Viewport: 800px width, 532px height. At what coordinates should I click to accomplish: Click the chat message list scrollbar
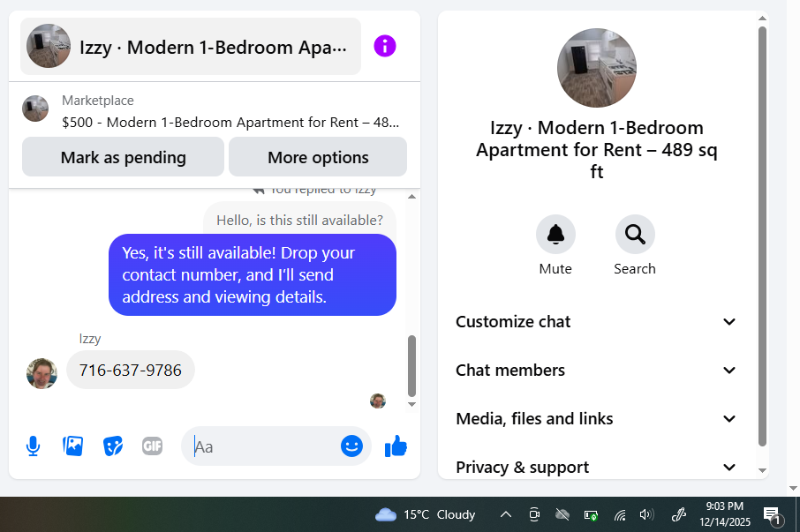411,366
